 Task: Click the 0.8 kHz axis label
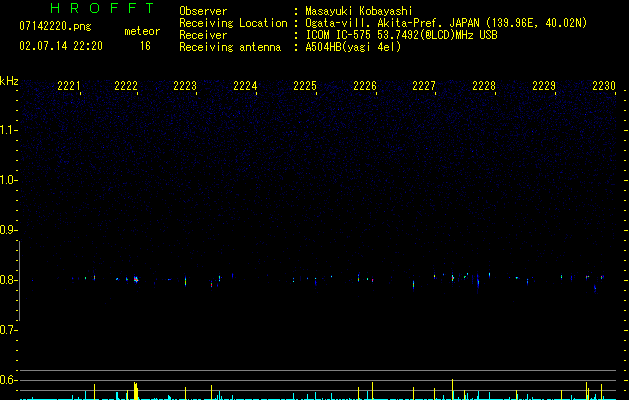[8, 280]
